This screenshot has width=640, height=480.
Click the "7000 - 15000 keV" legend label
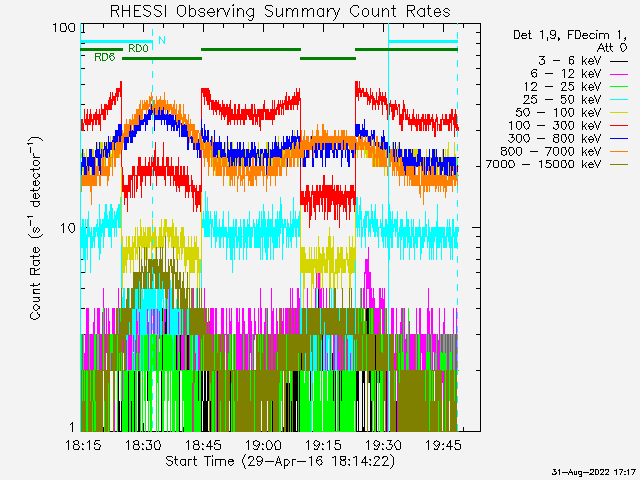pyautogui.click(x=543, y=164)
